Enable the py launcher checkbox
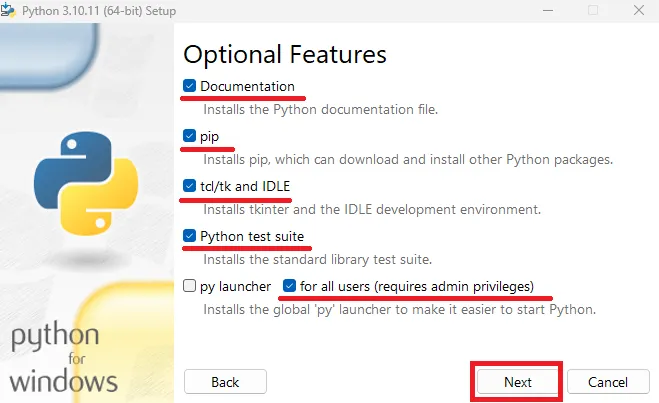This screenshot has height=403, width=659. pos(190,286)
